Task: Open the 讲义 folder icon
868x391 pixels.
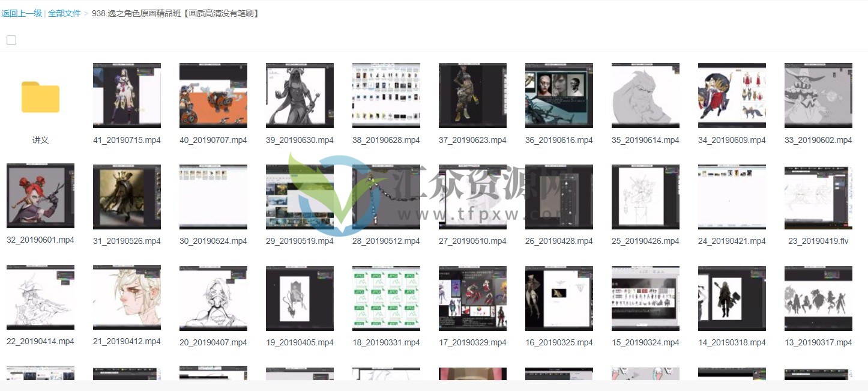Action: pyautogui.click(x=40, y=97)
